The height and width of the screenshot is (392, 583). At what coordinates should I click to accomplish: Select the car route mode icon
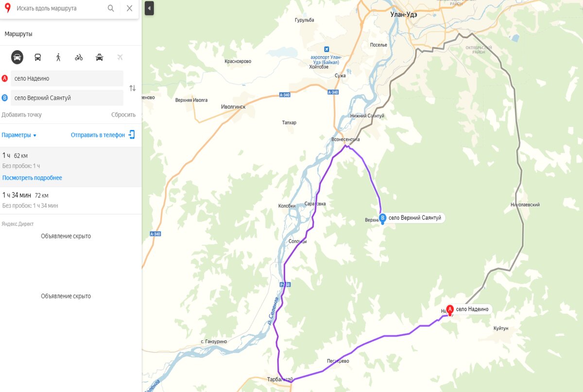coord(17,57)
